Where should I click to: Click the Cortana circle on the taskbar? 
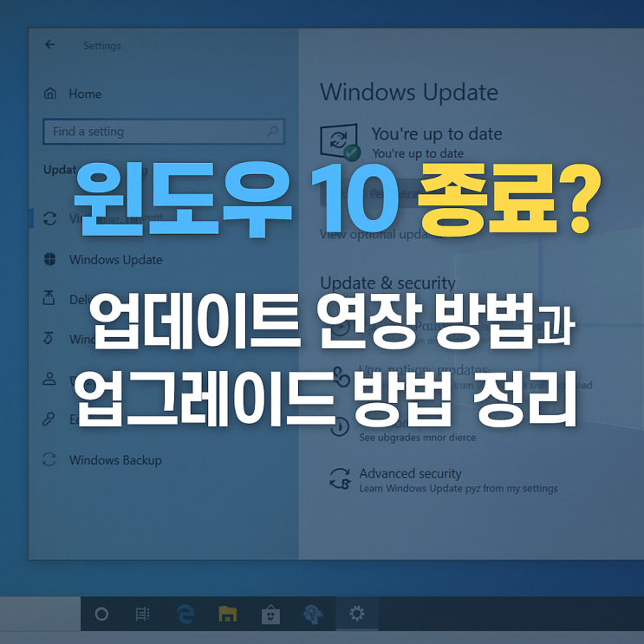[x=101, y=614]
